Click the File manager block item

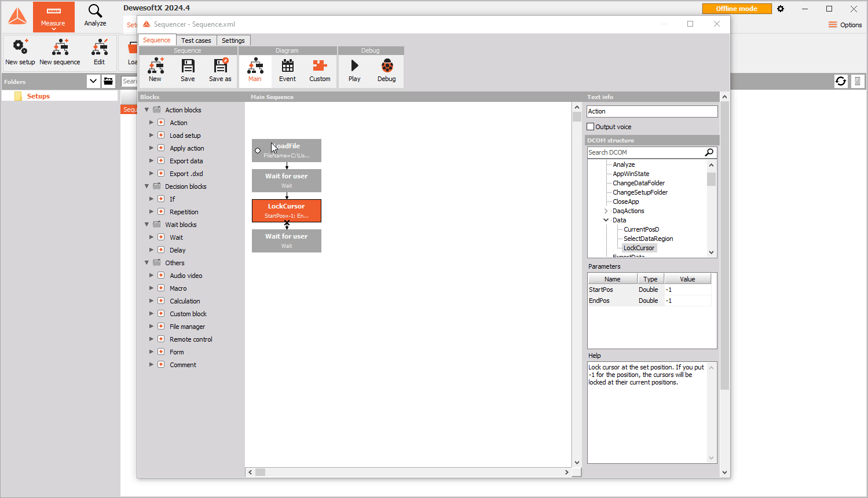click(x=187, y=327)
